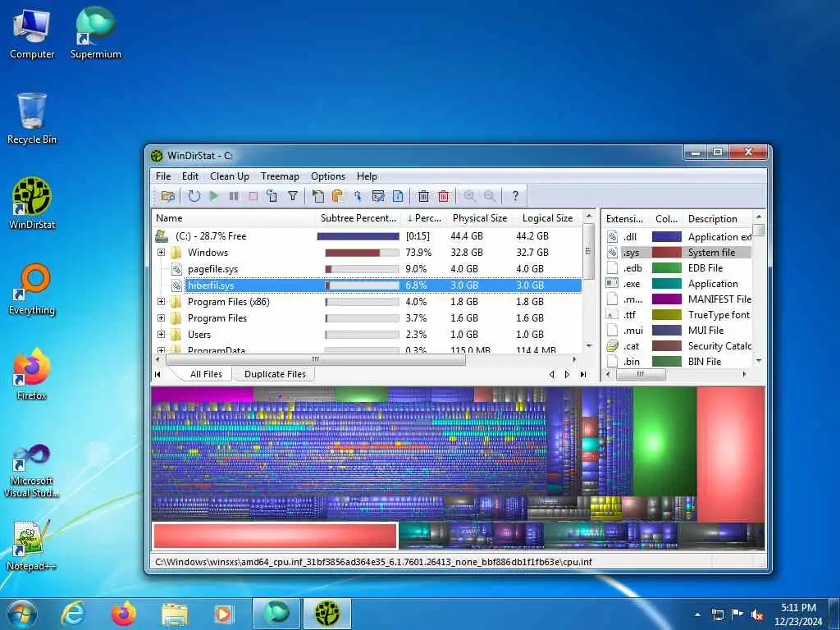Click the teal .exe color swatch
This screenshot has width=840, height=630.
666,283
